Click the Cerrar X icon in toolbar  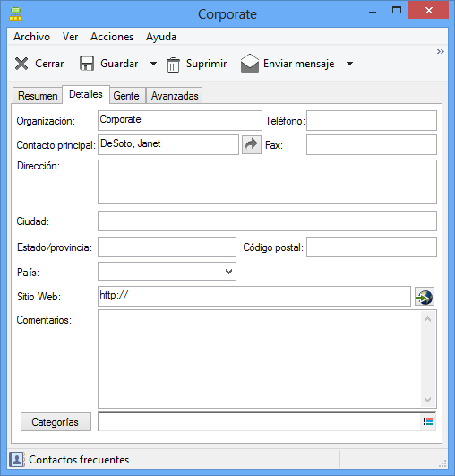[x=21, y=64]
